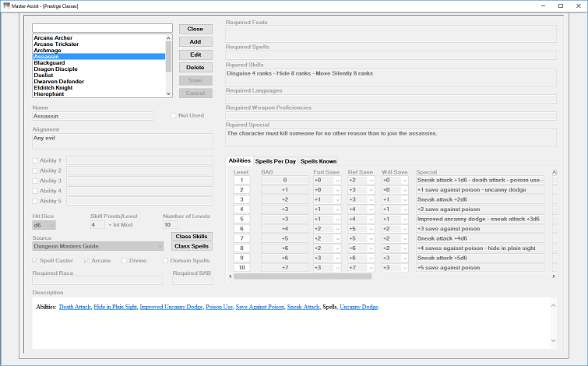Toggle the Divine checkbox
Screen dimensions: 588x366
(124, 260)
